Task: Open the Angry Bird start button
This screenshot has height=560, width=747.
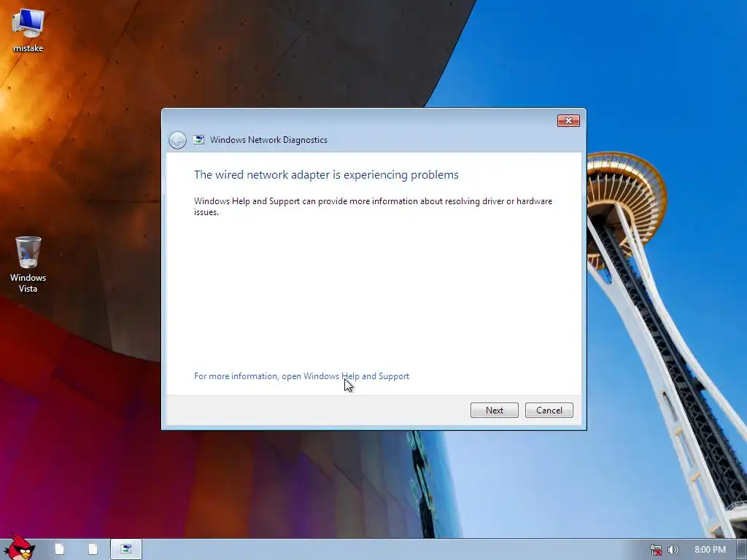Action: click(x=18, y=548)
